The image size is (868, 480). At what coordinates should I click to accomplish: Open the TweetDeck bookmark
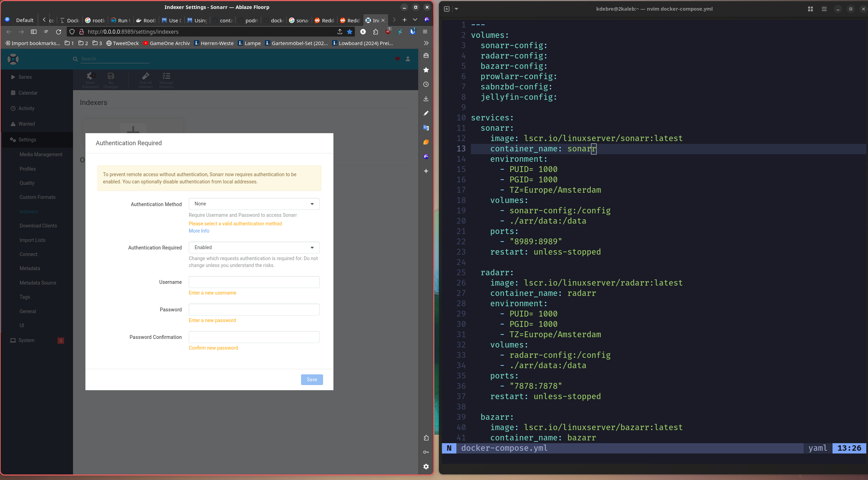pyautogui.click(x=122, y=43)
